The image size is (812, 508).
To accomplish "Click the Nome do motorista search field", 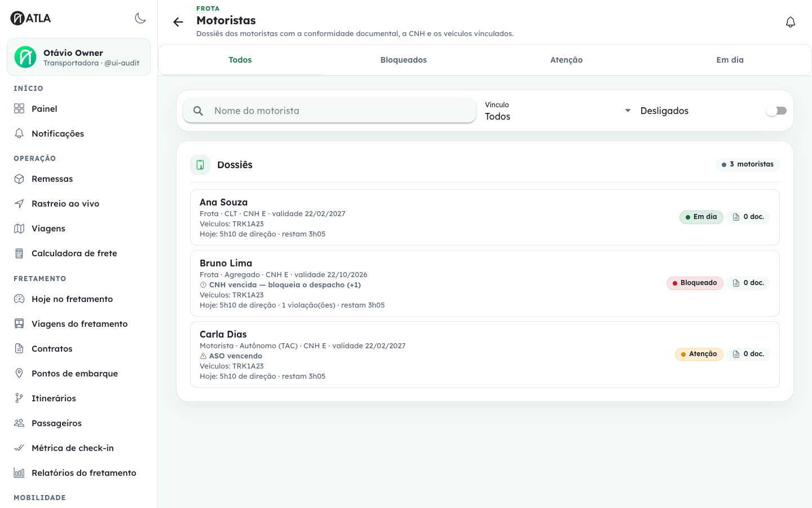I will pyautogui.click(x=330, y=111).
